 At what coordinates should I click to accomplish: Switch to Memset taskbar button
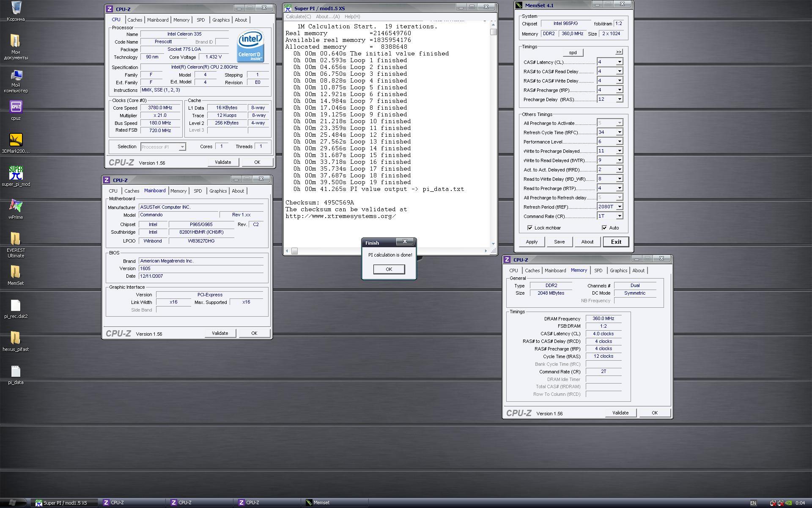335,502
